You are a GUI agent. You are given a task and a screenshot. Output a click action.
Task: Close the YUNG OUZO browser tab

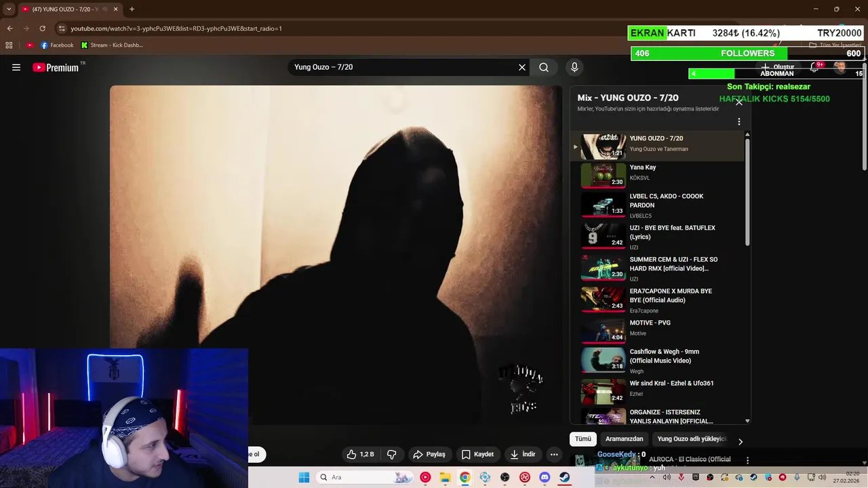click(x=115, y=9)
